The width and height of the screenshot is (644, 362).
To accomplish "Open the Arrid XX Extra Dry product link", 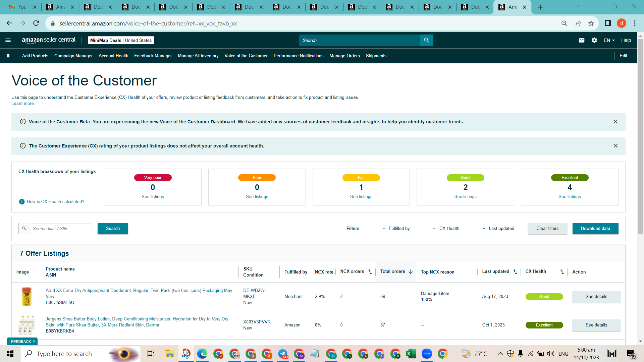I will (139, 293).
